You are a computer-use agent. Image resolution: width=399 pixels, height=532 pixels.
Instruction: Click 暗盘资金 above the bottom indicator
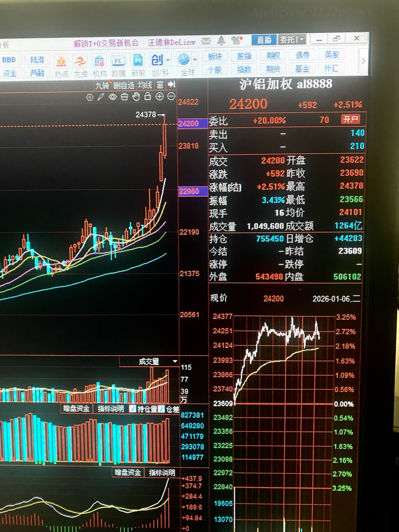pos(128,472)
